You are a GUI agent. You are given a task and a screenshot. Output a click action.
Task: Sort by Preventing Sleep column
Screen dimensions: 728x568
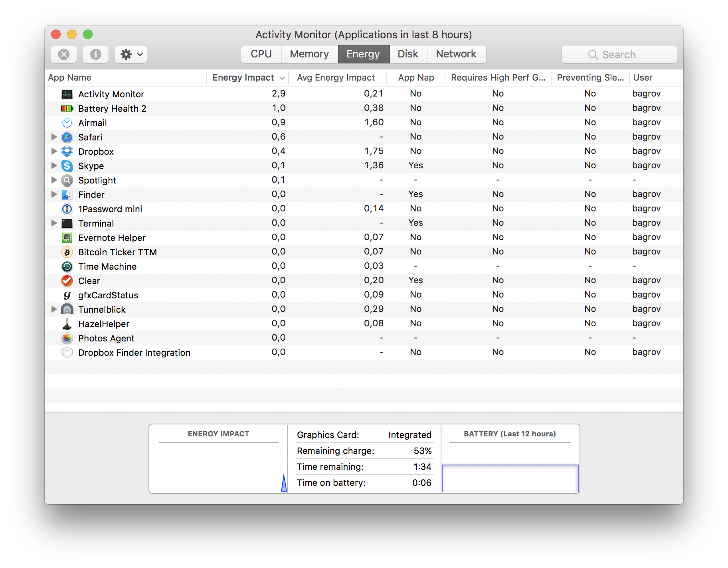(x=590, y=78)
